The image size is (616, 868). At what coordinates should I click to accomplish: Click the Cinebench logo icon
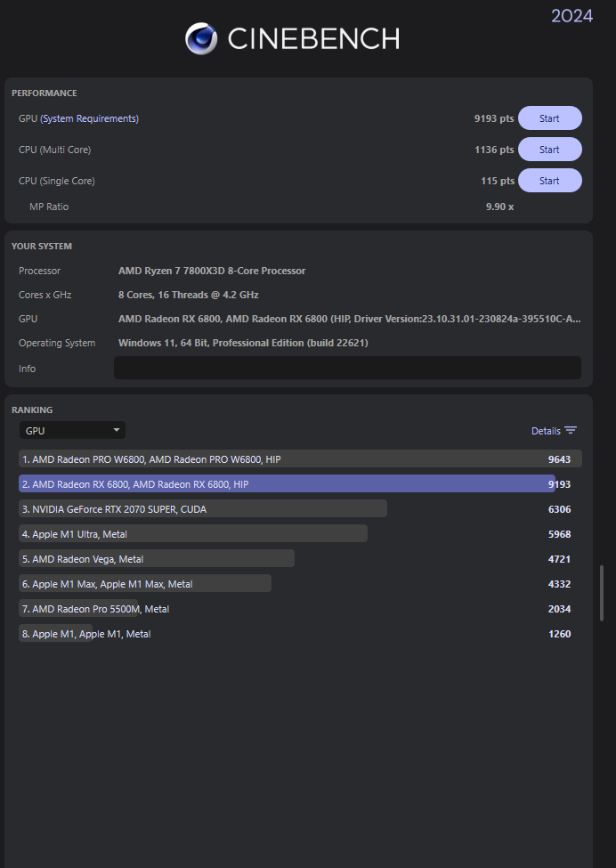point(201,39)
